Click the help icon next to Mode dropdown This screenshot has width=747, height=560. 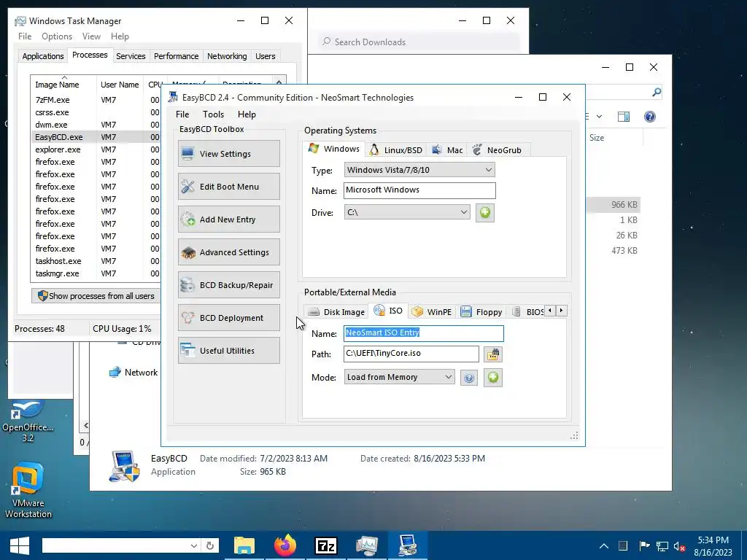(469, 378)
